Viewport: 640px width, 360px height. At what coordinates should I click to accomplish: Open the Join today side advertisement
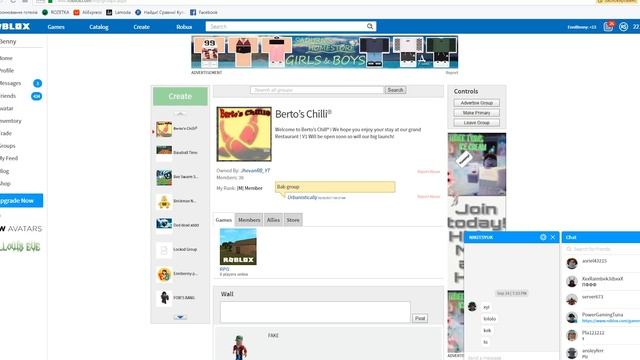(x=477, y=182)
